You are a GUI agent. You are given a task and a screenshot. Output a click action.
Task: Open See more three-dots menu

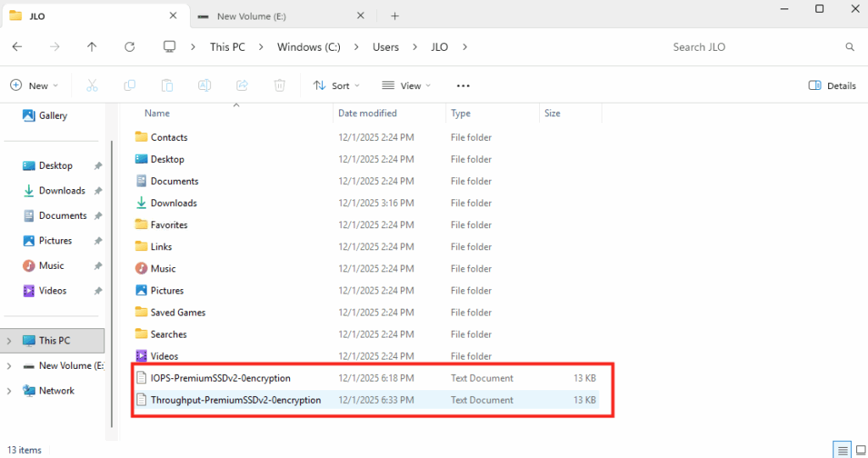(x=463, y=86)
